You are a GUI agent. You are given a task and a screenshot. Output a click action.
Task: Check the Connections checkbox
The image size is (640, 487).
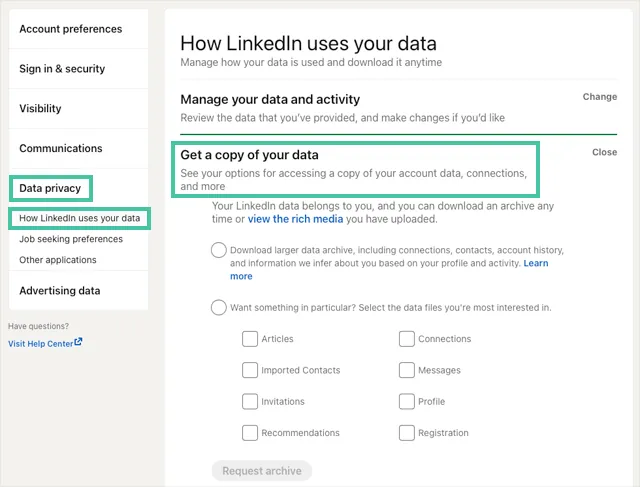click(x=407, y=339)
